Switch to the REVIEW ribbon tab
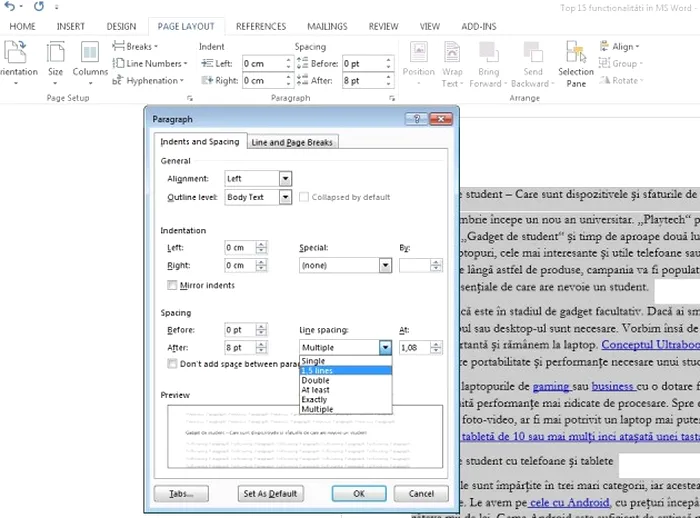This screenshot has height=518, width=700. [x=383, y=26]
